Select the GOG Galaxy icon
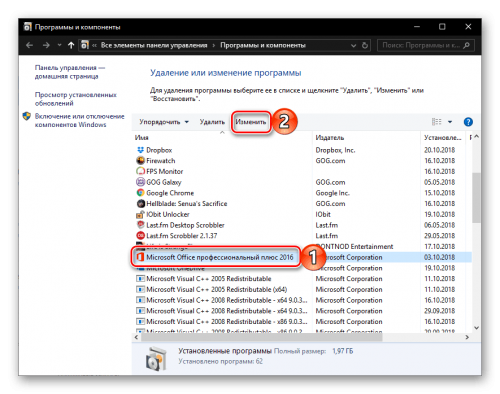This screenshot has height=394, width=500. 140,182
